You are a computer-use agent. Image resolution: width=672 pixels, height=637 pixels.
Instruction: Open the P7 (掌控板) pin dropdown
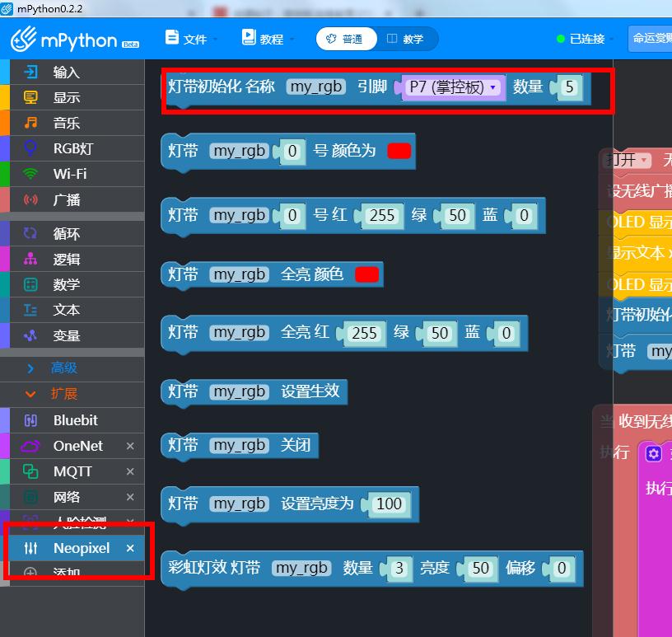(454, 87)
